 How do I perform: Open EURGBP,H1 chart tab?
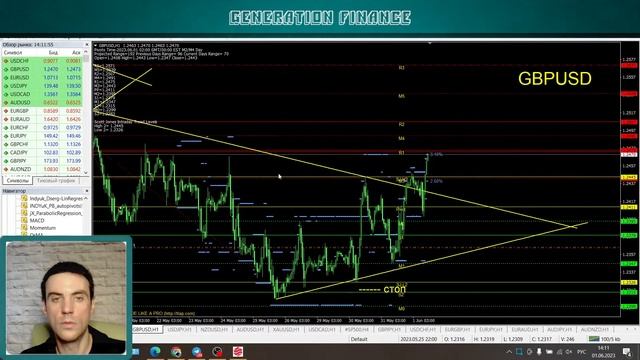pyautogui.click(x=457, y=329)
